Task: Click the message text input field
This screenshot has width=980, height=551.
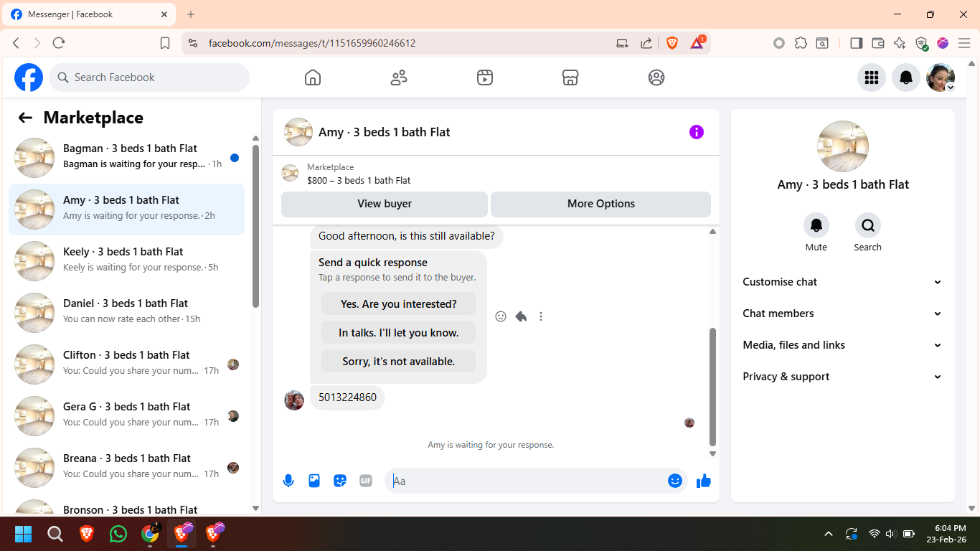Action: coord(527,481)
